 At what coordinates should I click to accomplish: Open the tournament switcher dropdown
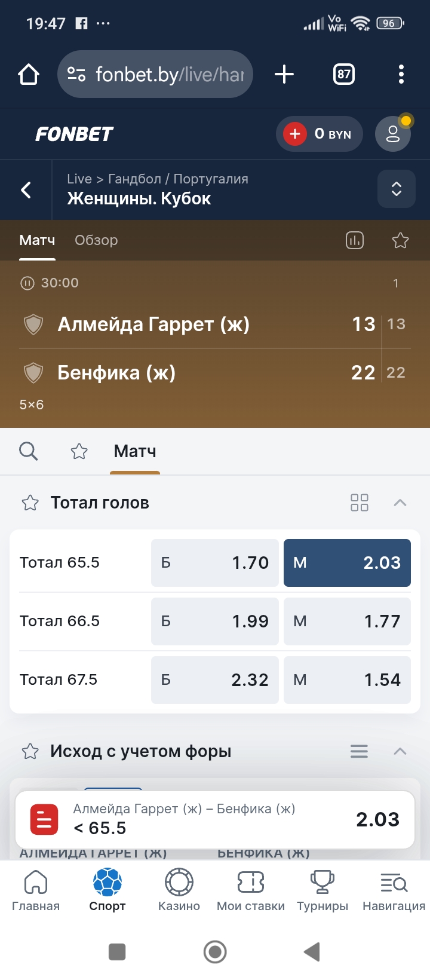tap(396, 189)
